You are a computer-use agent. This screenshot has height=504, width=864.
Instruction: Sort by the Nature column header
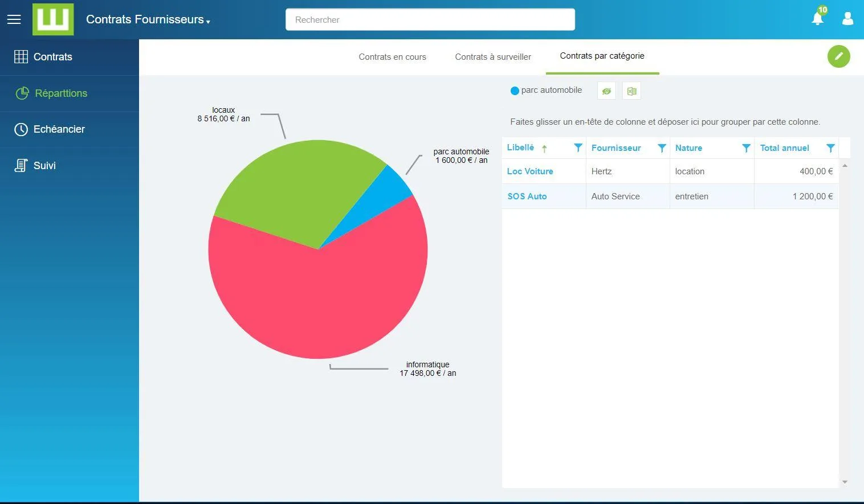click(x=688, y=148)
